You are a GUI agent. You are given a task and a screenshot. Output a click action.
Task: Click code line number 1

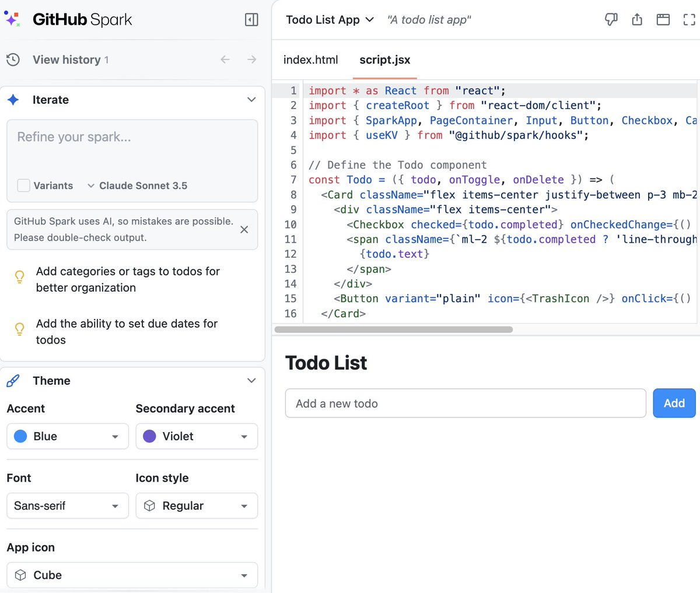pyautogui.click(x=293, y=91)
